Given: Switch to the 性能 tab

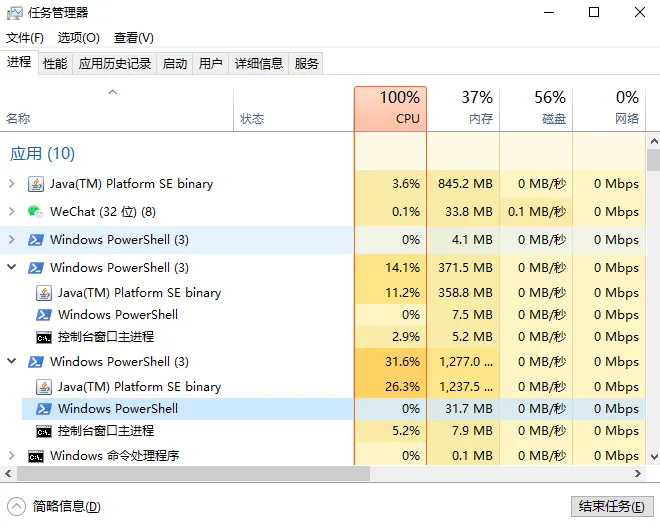Looking at the screenshot, I should click(55, 63).
